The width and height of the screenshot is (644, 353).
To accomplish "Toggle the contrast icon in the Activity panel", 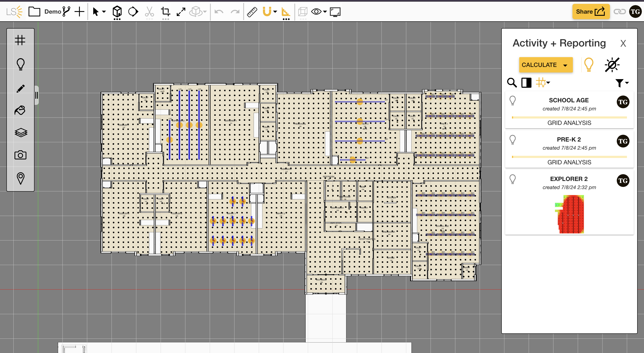I will click(x=526, y=82).
